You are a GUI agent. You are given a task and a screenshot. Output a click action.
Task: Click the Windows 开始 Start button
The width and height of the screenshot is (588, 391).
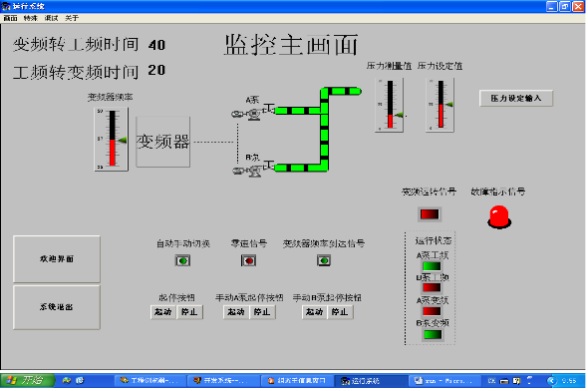27,380
